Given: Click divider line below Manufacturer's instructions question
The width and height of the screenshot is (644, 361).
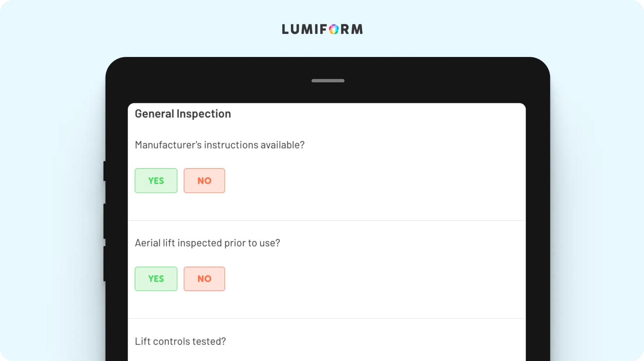Looking at the screenshot, I should pos(326,220).
